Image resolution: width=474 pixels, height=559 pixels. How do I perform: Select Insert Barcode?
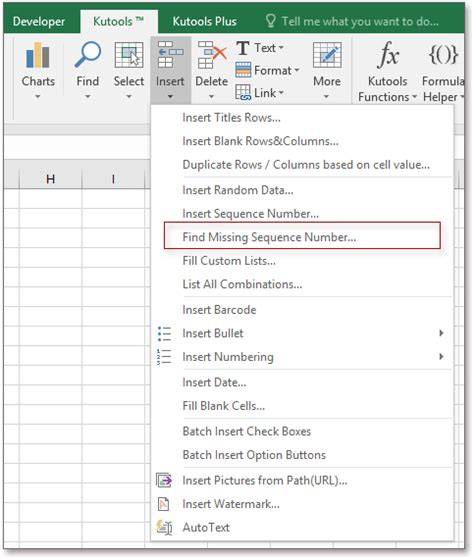[x=302, y=310]
